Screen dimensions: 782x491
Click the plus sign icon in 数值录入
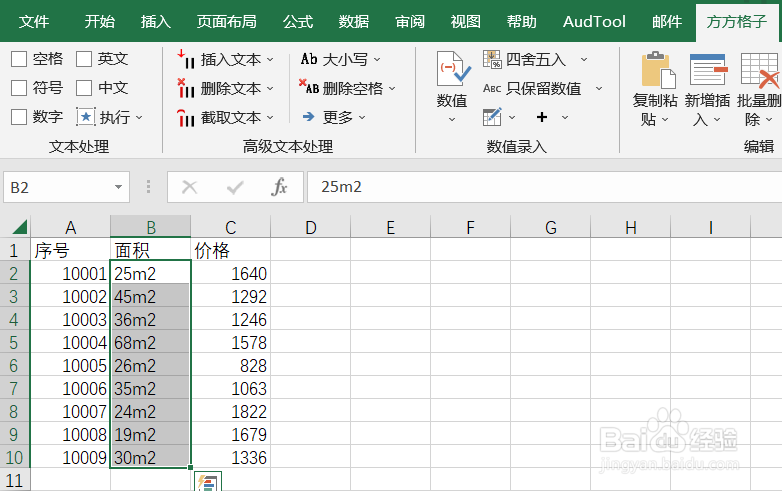[542, 117]
